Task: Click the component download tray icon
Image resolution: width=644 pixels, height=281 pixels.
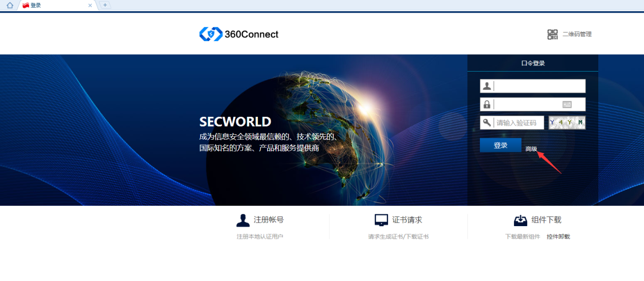Action: 520,220
